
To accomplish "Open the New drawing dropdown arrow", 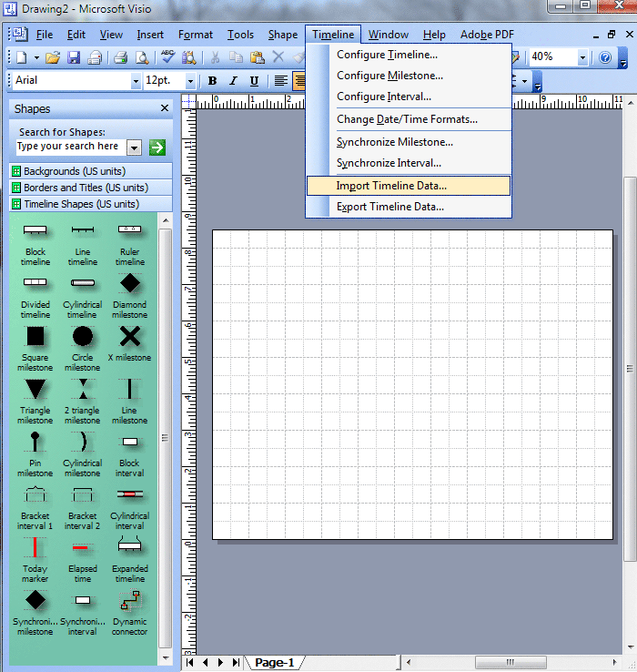I will click(x=36, y=57).
